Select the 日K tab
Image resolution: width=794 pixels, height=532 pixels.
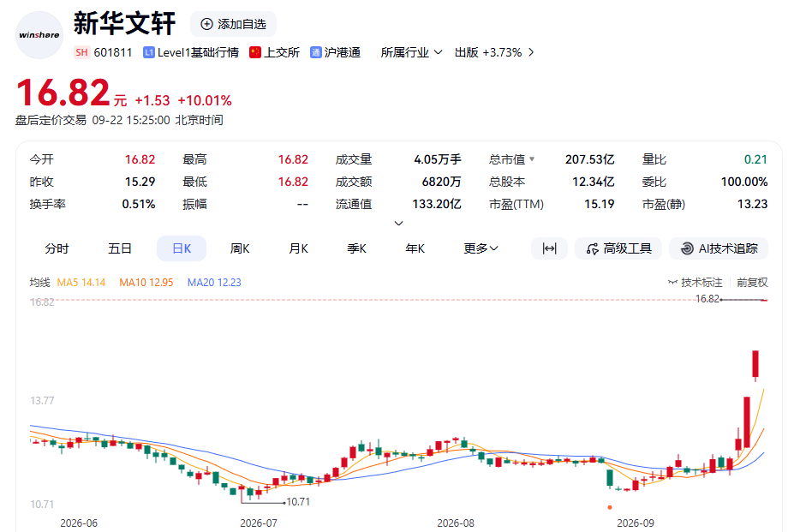182,248
